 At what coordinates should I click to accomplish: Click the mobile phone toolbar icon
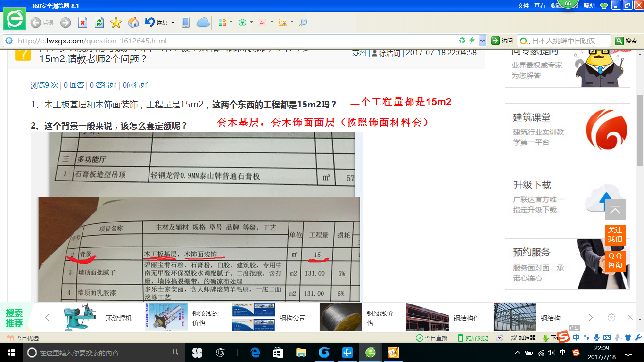coord(186,22)
